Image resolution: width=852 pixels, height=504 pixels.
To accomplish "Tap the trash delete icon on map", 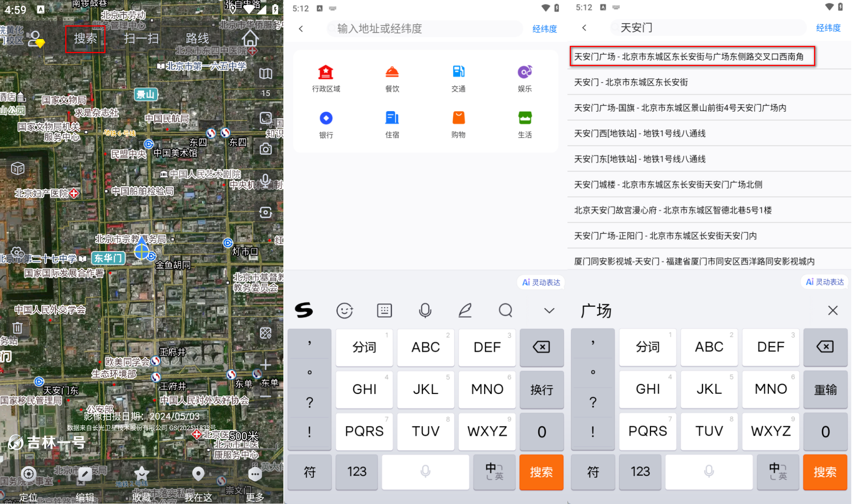I will 17,327.
